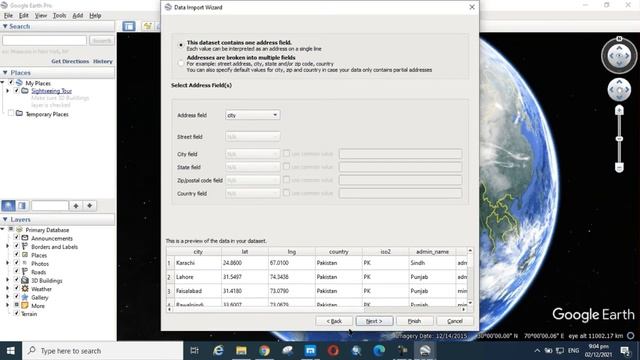Open Internet Explorer from the taskbar
640x360 pixels.
(218, 351)
